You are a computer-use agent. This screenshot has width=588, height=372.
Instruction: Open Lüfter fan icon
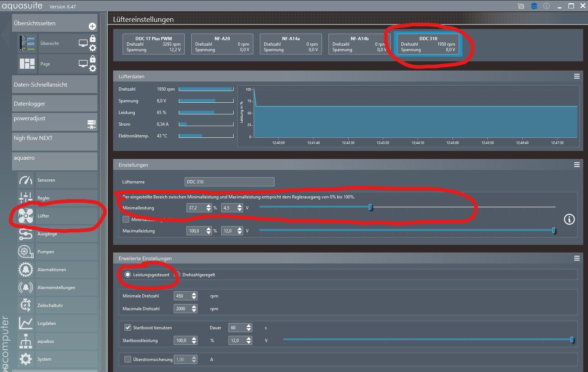(26, 216)
